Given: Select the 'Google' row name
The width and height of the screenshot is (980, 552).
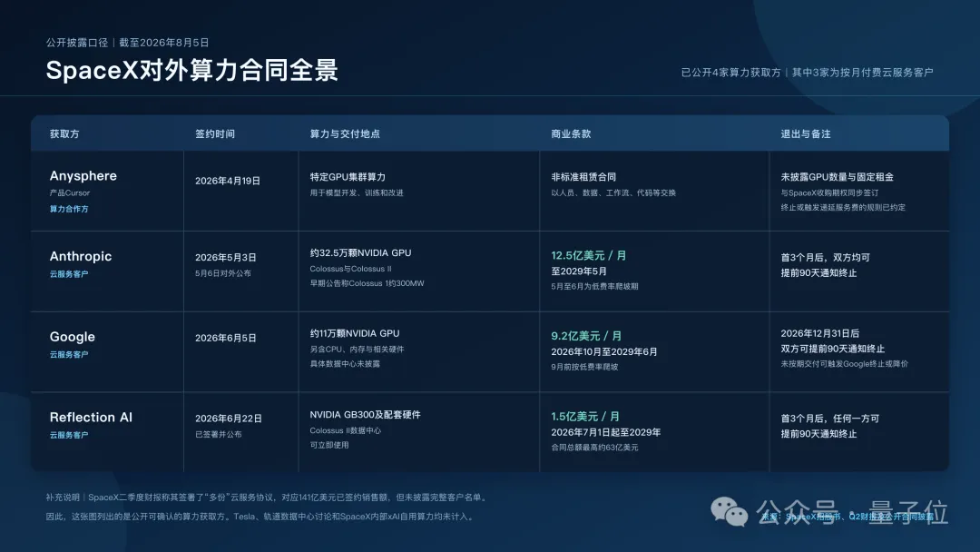Looking at the screenshot, I should tap(73, 337).
